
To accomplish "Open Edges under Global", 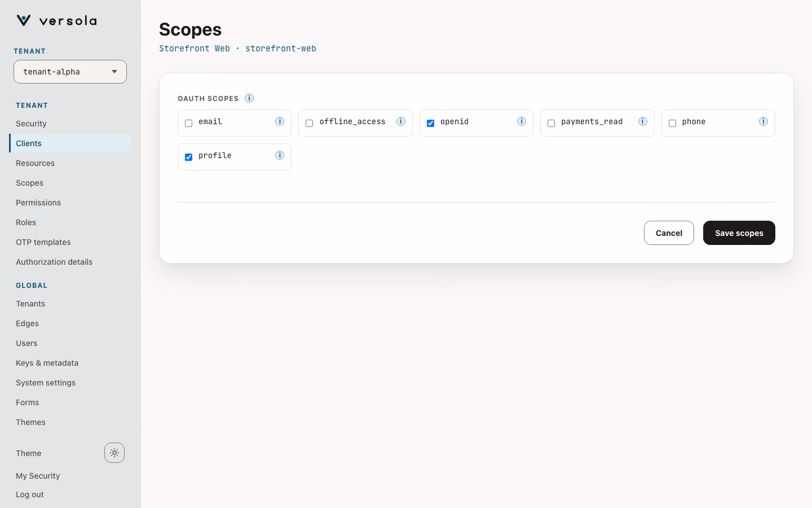I will click(70, 323).
